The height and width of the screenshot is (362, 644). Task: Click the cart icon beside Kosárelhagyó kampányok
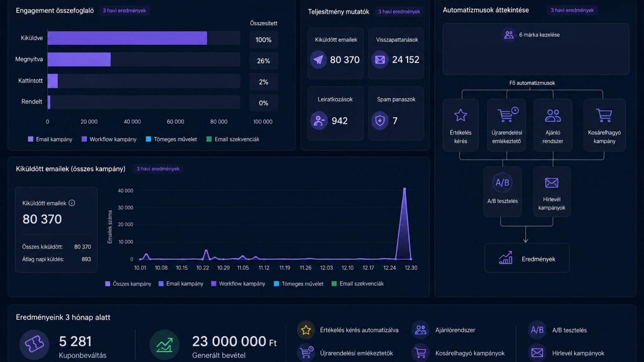pyautogui.click(x=421, y=353)
